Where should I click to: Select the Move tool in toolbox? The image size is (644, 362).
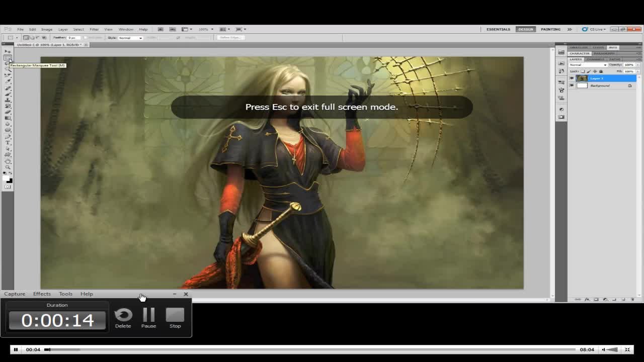8,51
